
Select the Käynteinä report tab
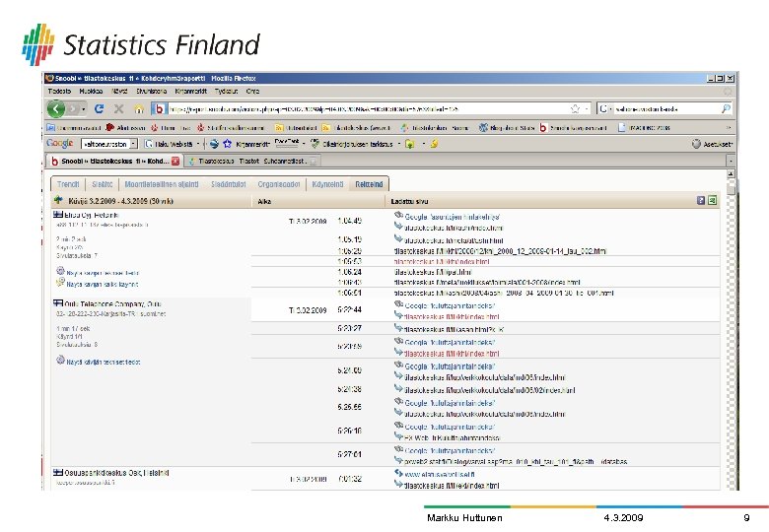click(327, 184)
